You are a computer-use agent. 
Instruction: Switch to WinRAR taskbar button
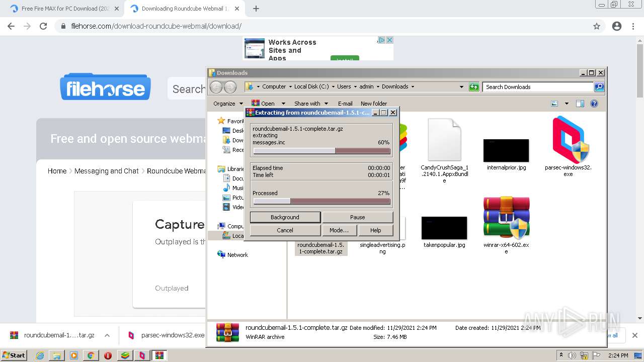[159, 355]
